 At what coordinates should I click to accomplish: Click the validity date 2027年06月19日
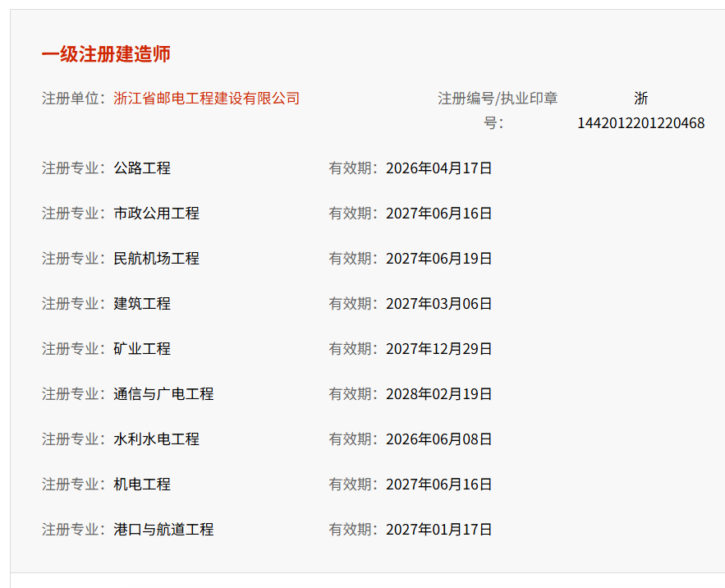[438, 259]
